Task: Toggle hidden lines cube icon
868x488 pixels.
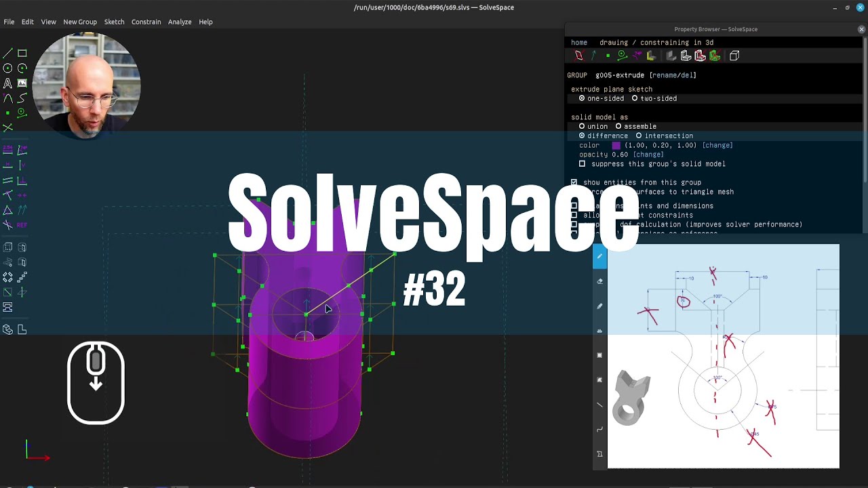Action: pyautogui.click(x=734, y=56)
